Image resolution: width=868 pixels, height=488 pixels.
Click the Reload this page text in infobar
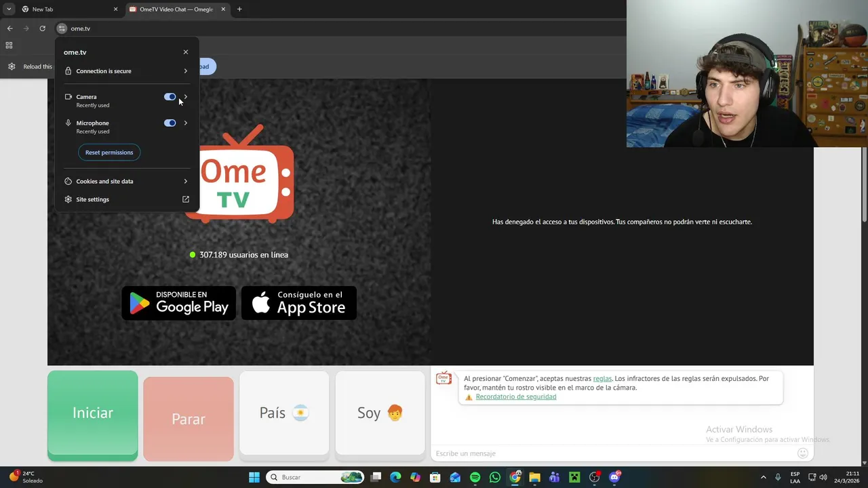[37, 66]
